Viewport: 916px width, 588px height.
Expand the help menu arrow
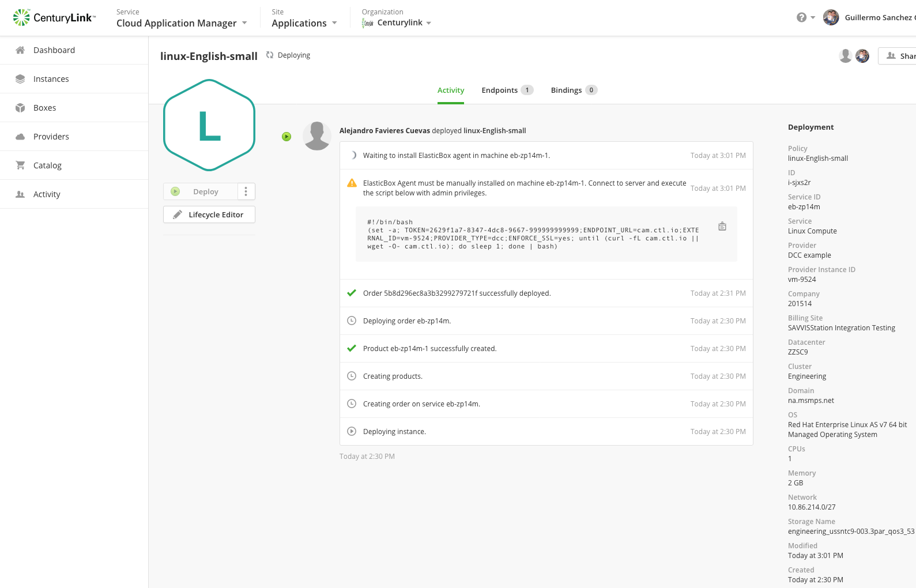click(x=813, y=17)
